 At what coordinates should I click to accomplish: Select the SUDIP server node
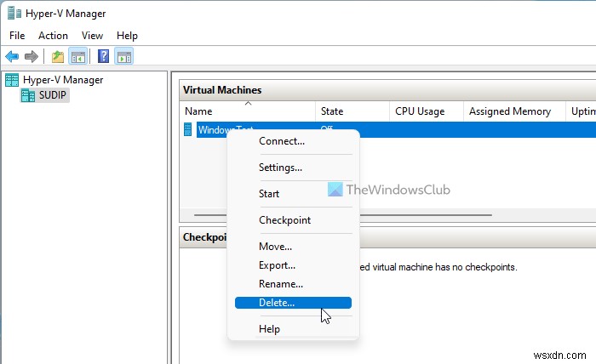(x=45, y=95)
